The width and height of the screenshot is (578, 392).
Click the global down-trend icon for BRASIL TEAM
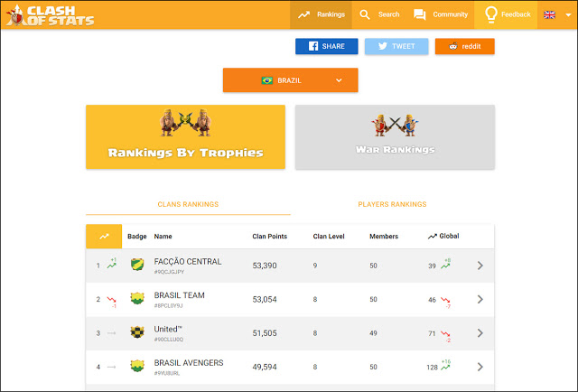click(x=445, y=302)
